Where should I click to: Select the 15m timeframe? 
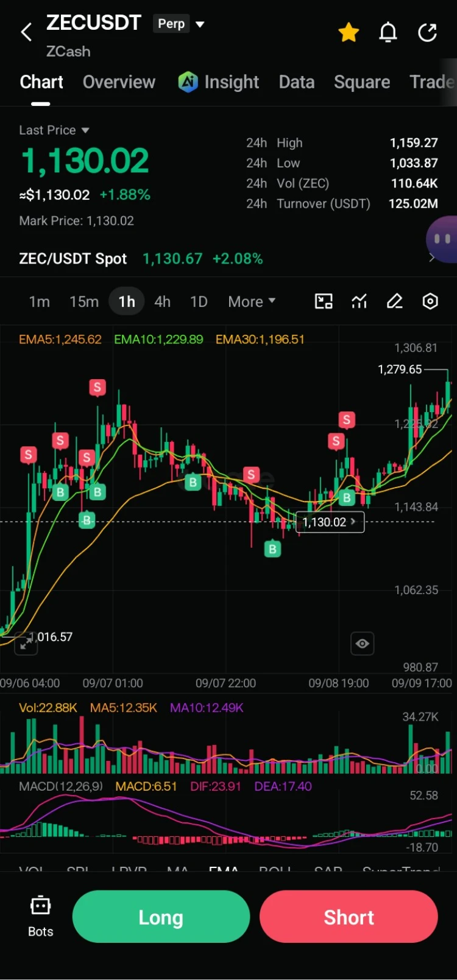(84, 301)
